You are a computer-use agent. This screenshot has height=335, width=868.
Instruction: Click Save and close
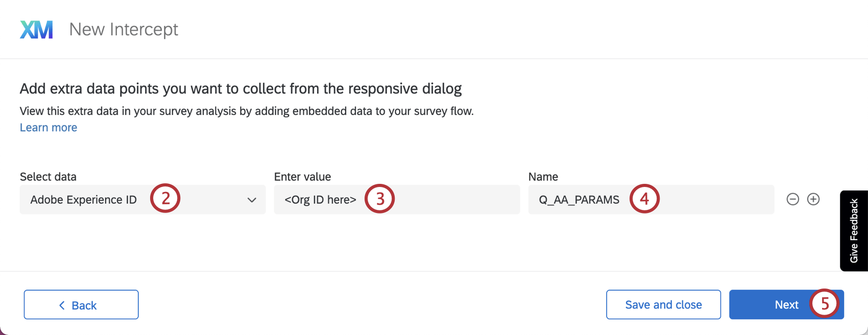663,304
